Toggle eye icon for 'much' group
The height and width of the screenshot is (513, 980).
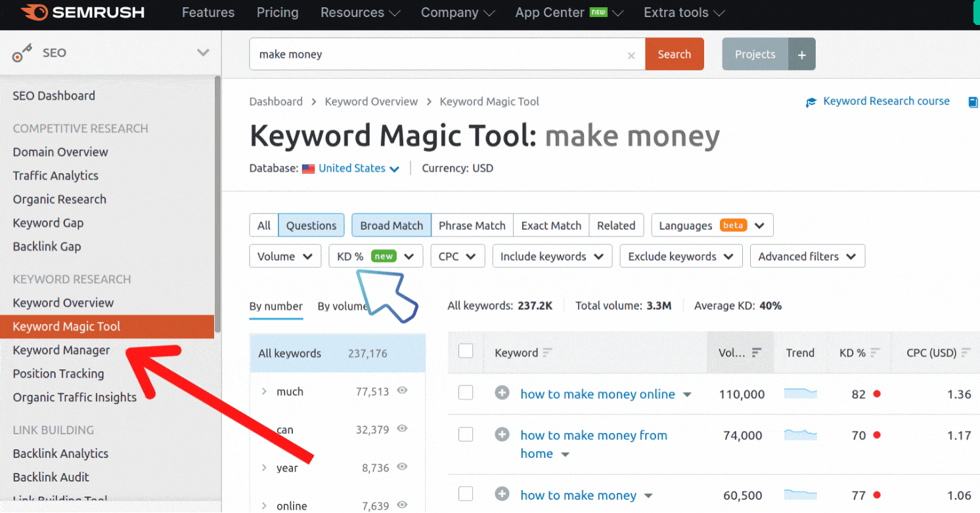click(402, 390)
